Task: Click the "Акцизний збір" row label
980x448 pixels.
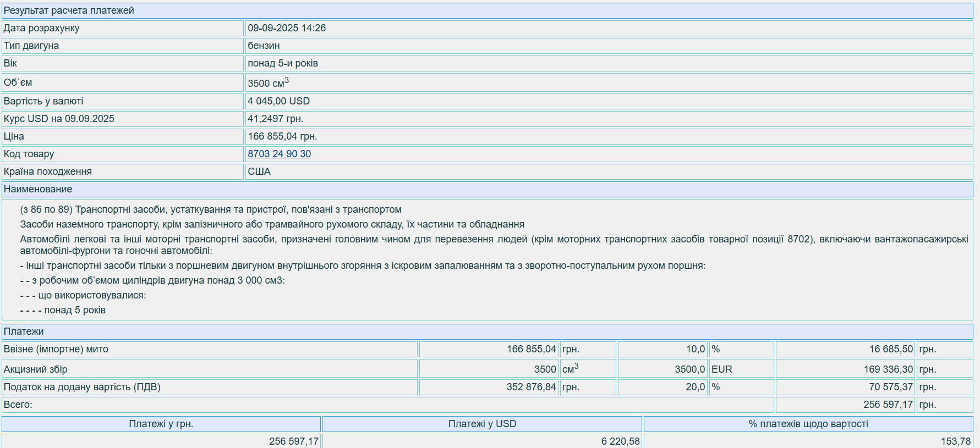Action: [35, 369]
